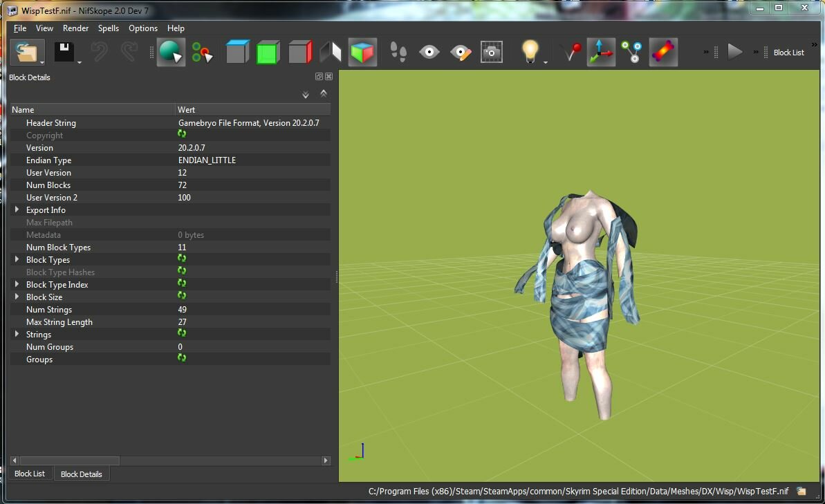
Task: Click refresh icon in Block Type Hashes row
Action: 182,270
